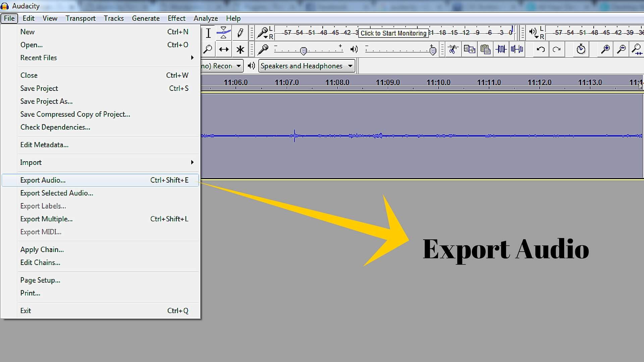Toggle the Sync-Lock Tracks button
The image size is (644, 362).
point(581,50)
